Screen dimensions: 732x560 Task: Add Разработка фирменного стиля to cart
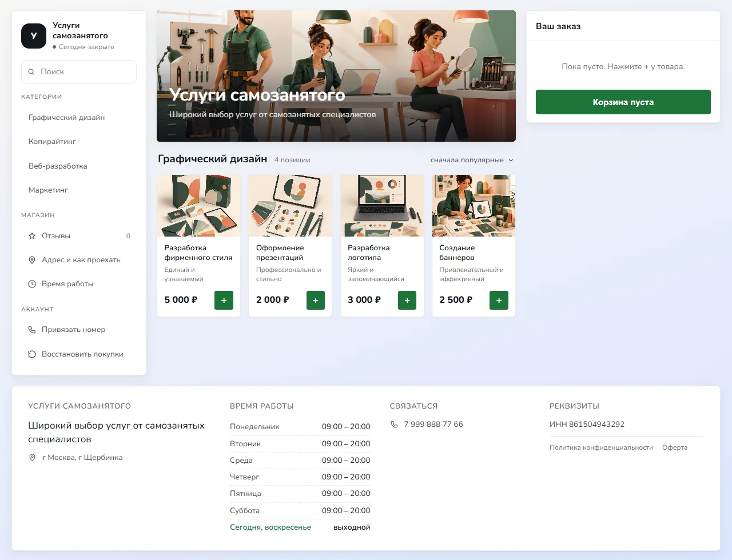(x=224, y=300)
